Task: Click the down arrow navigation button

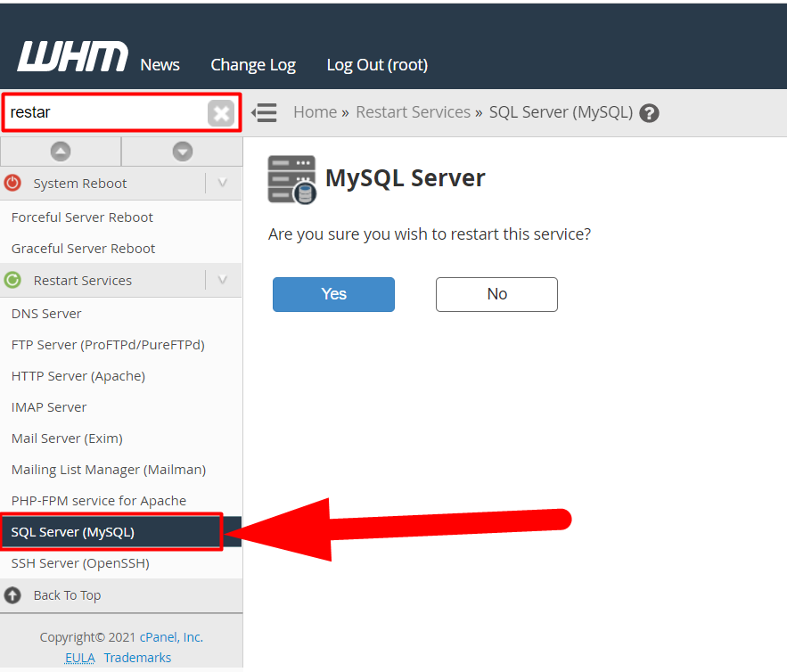Action: pos(183,151)
